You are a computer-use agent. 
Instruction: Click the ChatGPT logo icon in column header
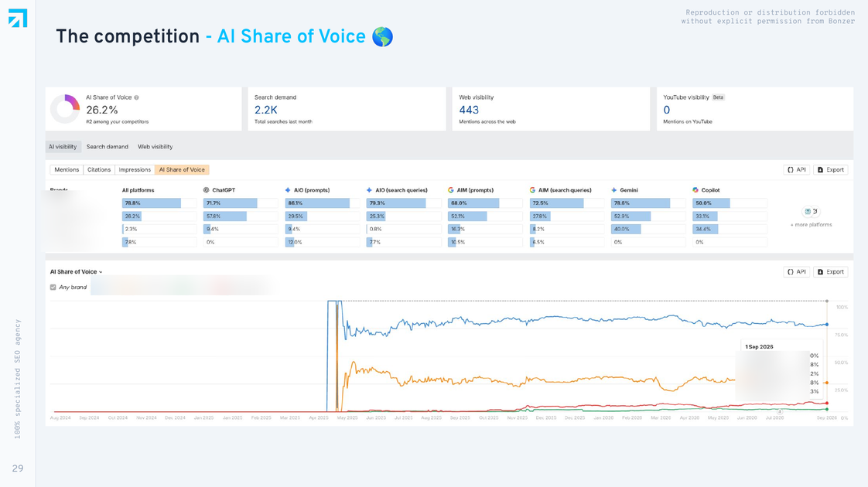[206, 190]
